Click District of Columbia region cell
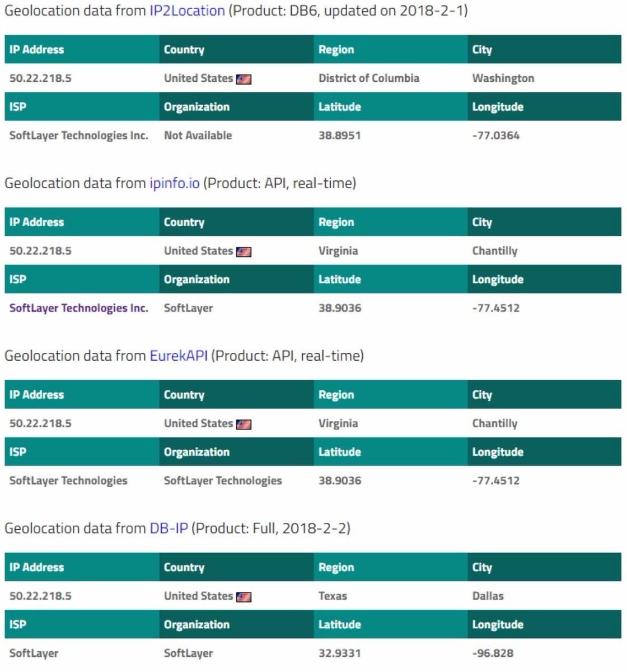The width and height of the screenshot is (627, 672). click(x=369, y=78)
